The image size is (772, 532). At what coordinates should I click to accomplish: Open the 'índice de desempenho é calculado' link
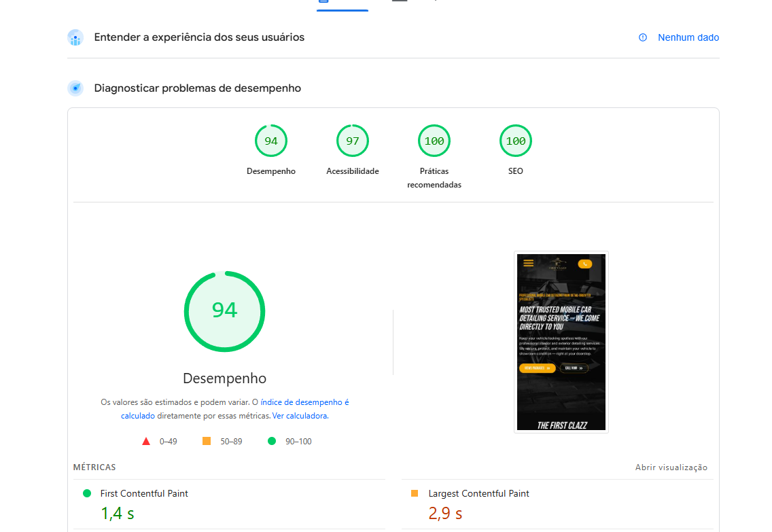point(304,402)
